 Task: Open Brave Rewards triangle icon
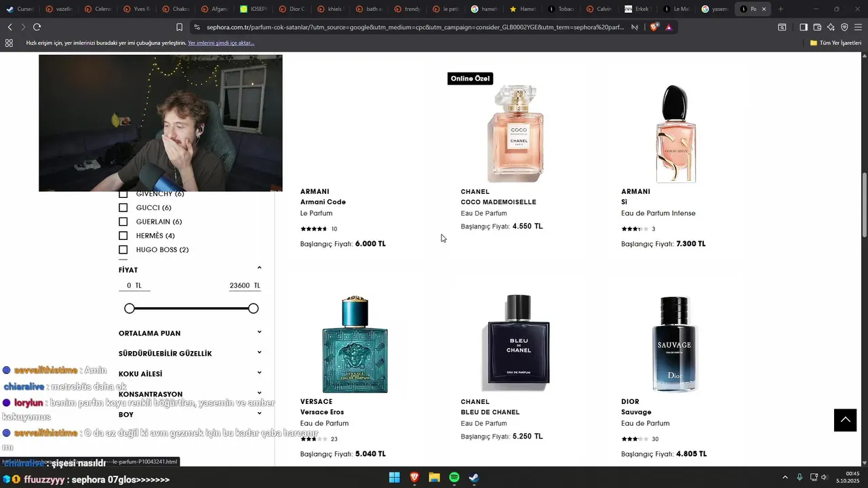tap(669, 27)
